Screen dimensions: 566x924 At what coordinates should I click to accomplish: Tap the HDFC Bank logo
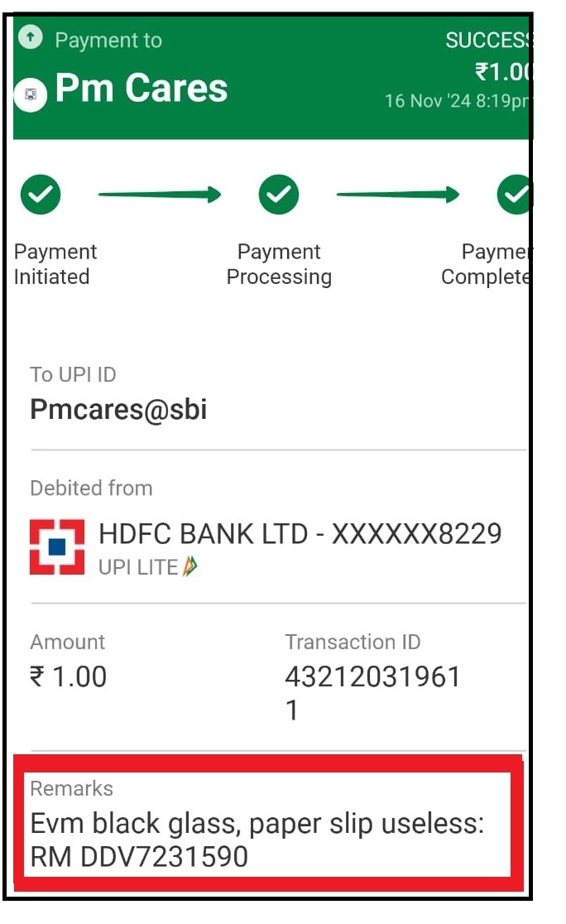click(x=57, y=547)
